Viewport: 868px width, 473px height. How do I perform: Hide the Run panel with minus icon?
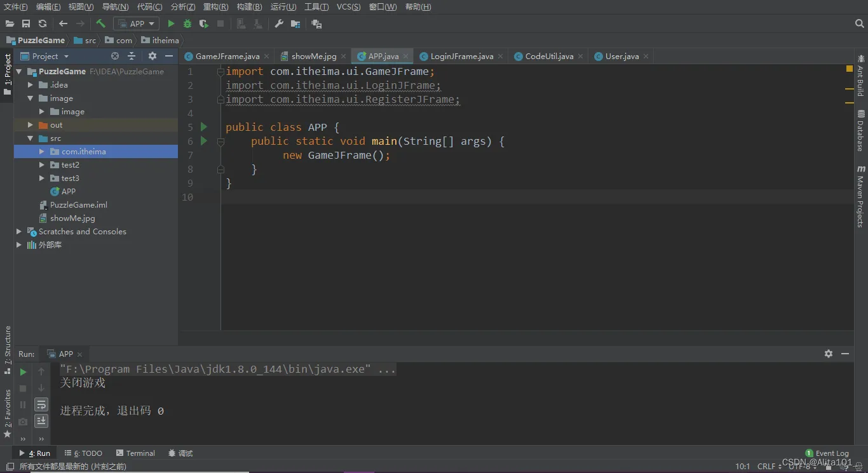[845, 354]
